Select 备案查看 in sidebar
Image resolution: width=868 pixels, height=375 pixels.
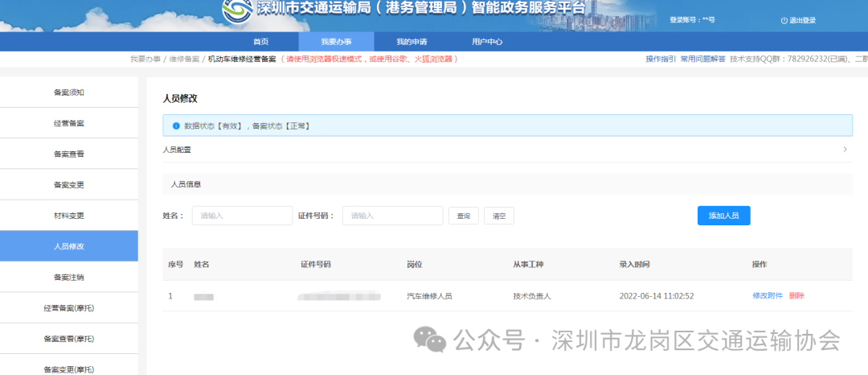[x=68, y=154]
